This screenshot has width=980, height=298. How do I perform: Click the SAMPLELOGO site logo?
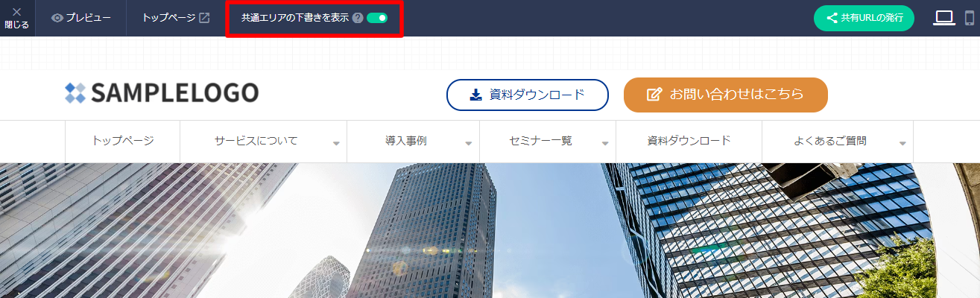(162, 93)
